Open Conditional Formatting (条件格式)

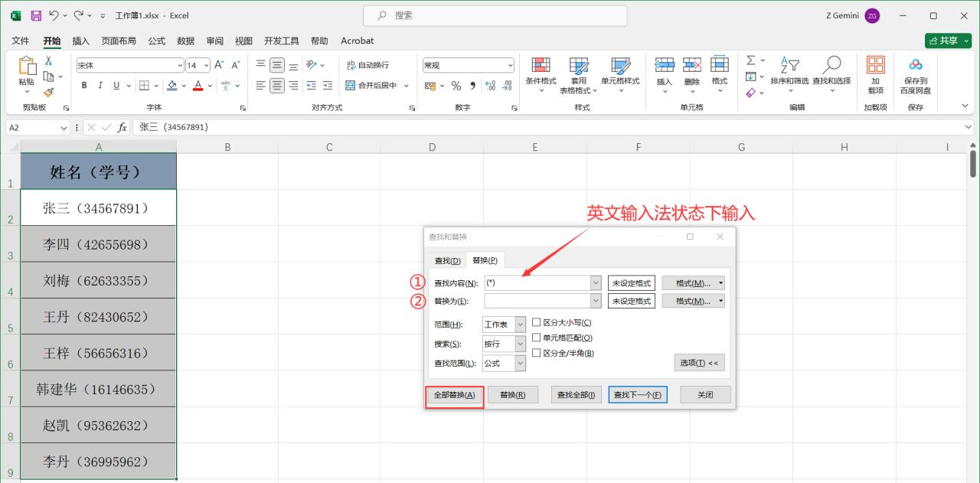pyautogui.click(x=541, y=75)
